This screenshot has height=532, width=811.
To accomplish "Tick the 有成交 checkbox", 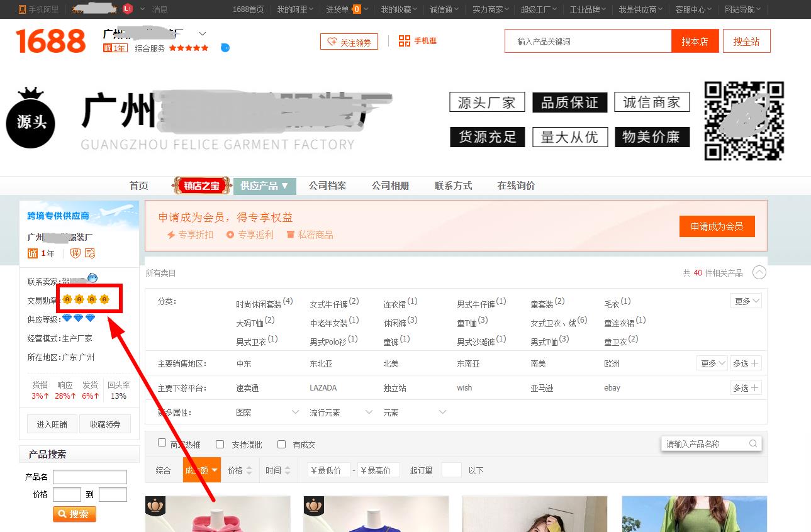I will [x=282, y=444].
